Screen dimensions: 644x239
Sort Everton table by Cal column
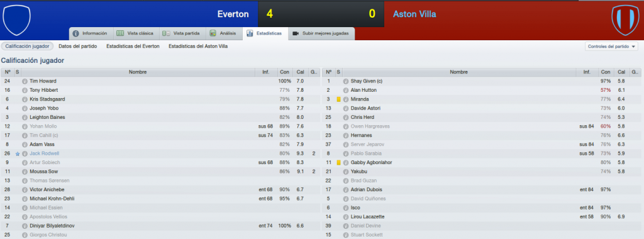300,72
